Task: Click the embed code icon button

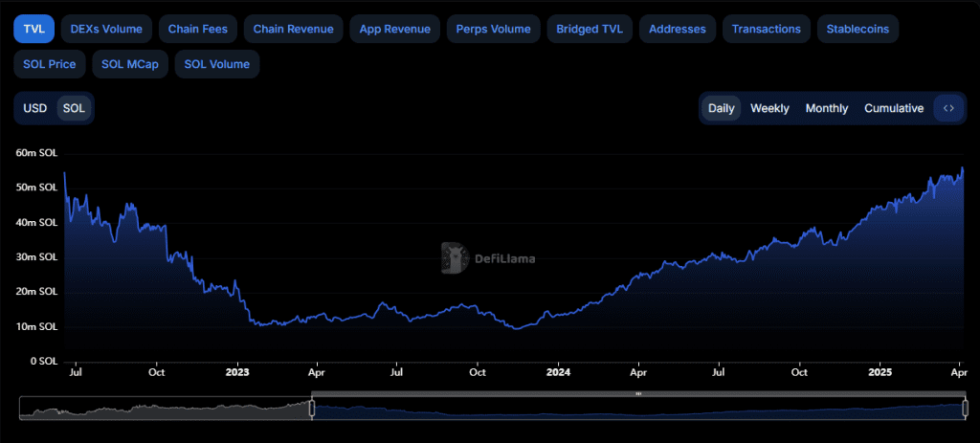Action: pyautogui.click(x=948, y=108)
